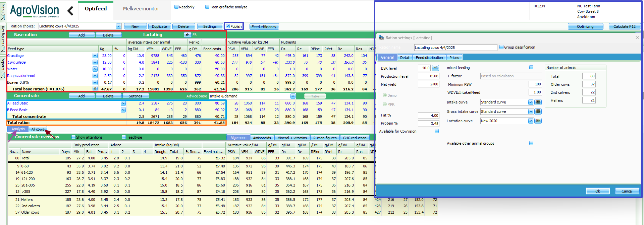Click the Ration settings window icon
Image resolution: width=644 pixels, height=225 pixels.
(x=381, y=38)
